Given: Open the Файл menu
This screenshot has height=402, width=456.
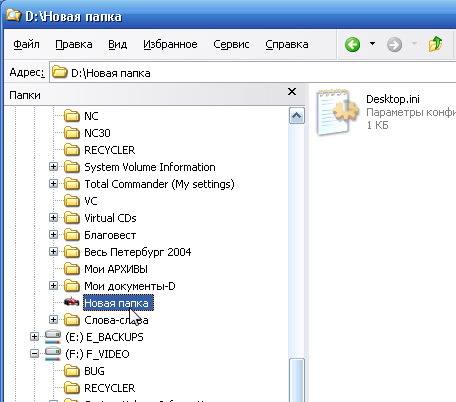Looking at the screenshot, I should [26, 44].
